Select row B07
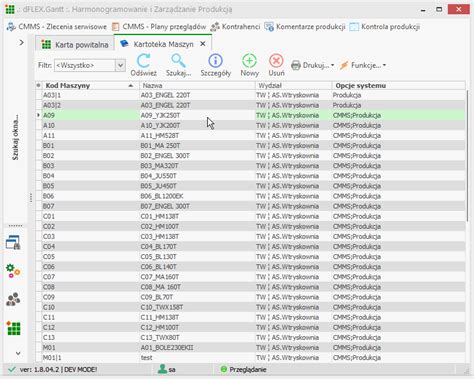474x379 pixels. (x=250, y=206)
